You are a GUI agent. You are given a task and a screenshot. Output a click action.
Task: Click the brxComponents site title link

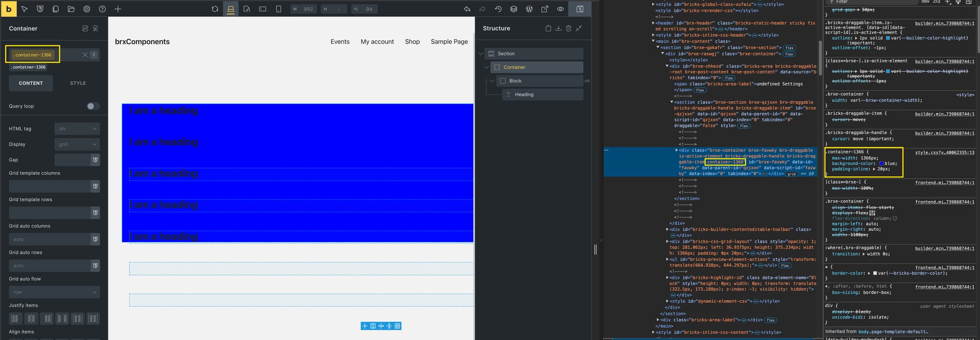142,42
